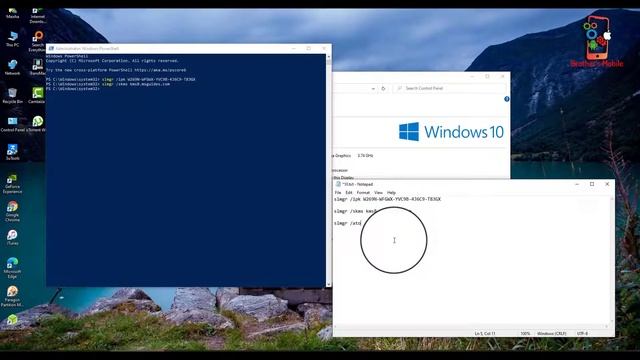Click the PowerShell window title bar icon
This screenshot has width=640, height=360.
tap(51, 48)
